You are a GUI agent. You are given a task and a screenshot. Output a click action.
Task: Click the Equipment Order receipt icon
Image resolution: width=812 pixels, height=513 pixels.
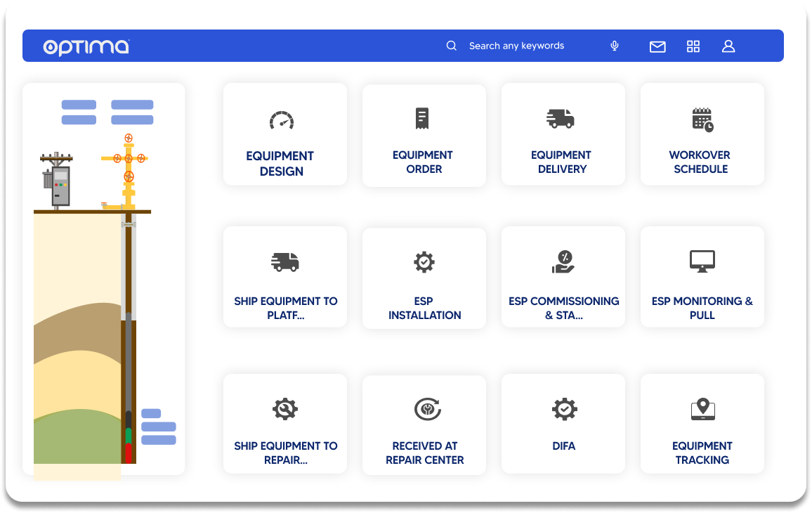(422, 119)
